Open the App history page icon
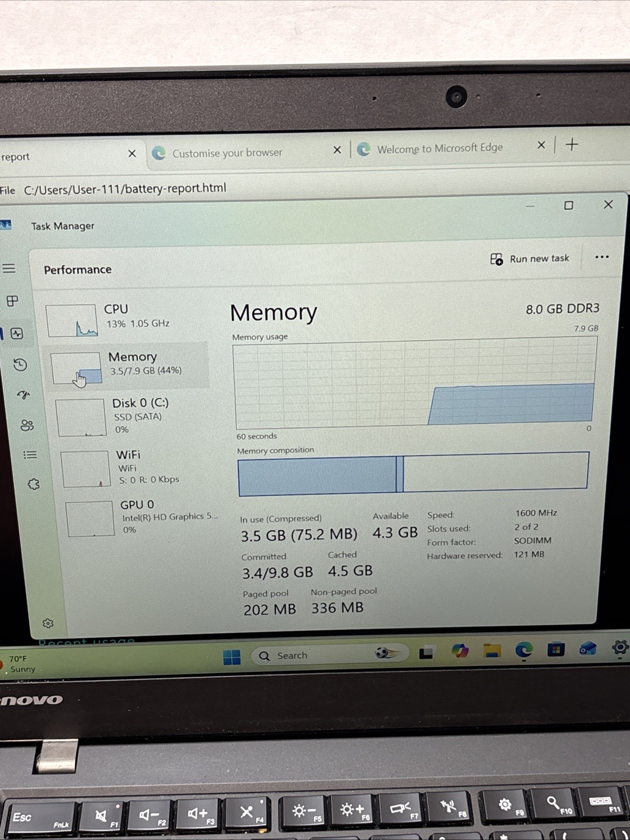 tap(20, 364)
